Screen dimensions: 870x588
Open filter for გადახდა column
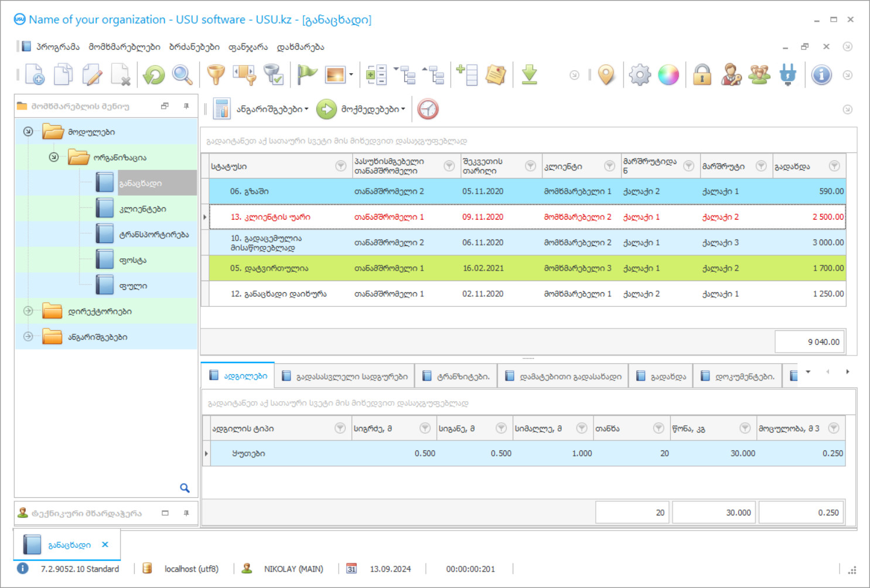tap(834, 166)
